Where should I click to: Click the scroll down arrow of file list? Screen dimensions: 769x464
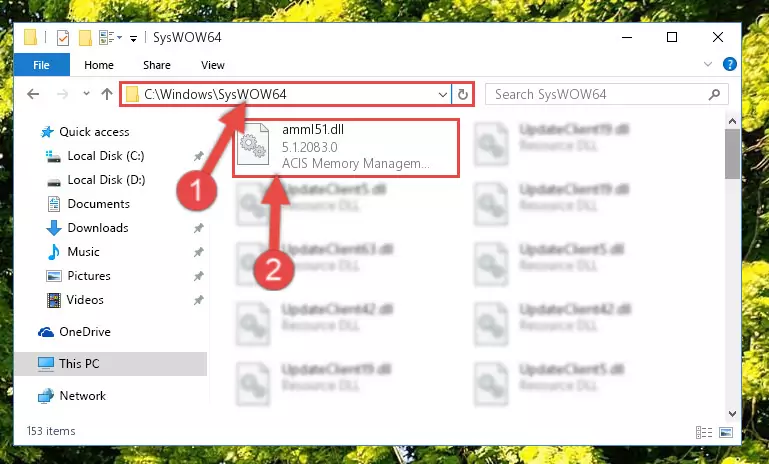[x=732, y=413]
